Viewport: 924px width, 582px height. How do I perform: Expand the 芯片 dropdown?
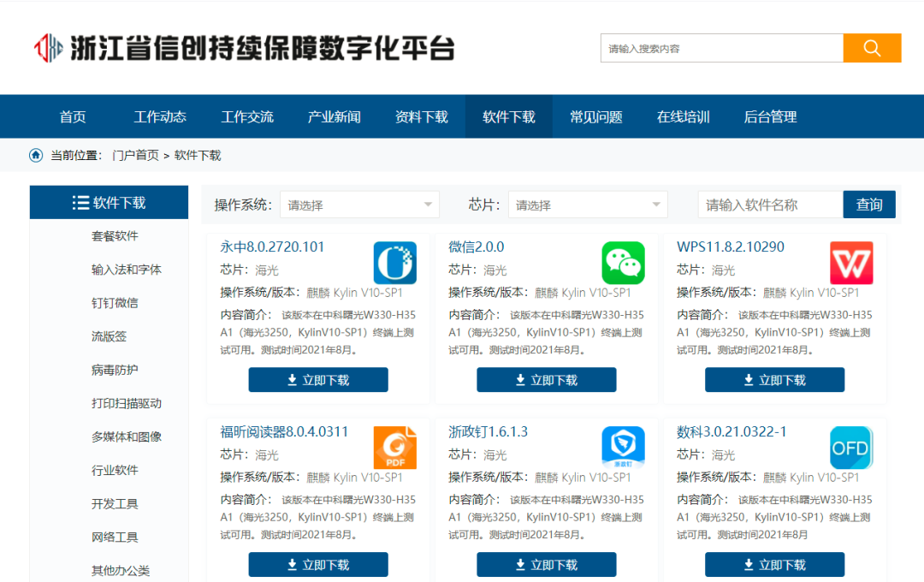[588, 205]
